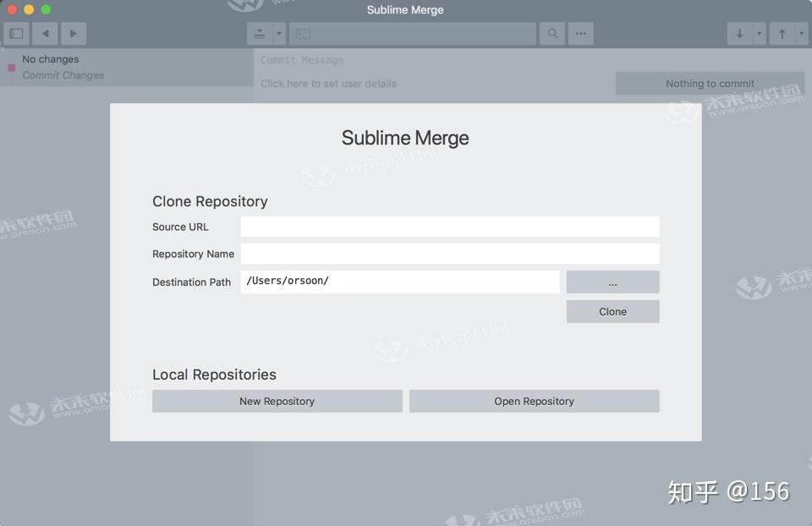Browse destination path with ... button
The height and width of the screenshot is (526, 812).
(612, 282)
